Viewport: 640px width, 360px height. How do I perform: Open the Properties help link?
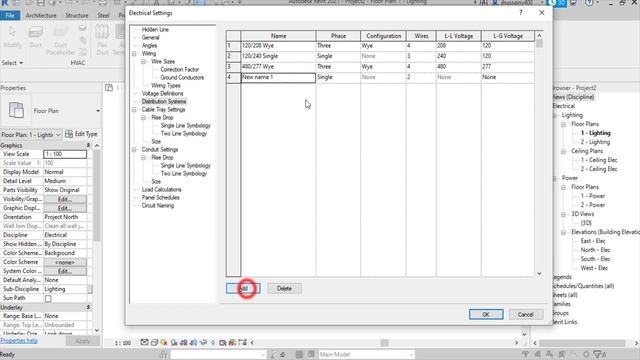click(x=19, y=340)
